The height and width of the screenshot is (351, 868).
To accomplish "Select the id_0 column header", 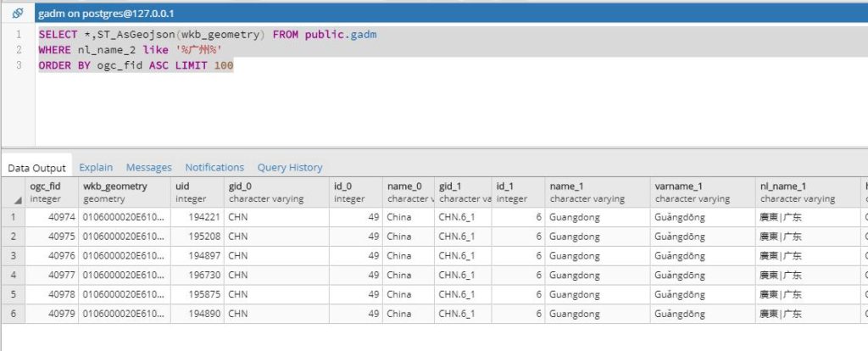I will coord(356,192).
